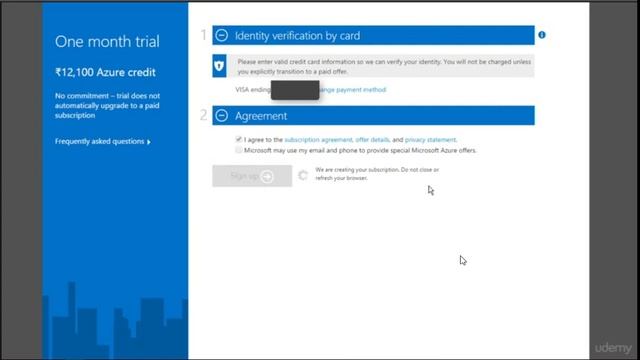Click the One month trial heading

(107, 42)
